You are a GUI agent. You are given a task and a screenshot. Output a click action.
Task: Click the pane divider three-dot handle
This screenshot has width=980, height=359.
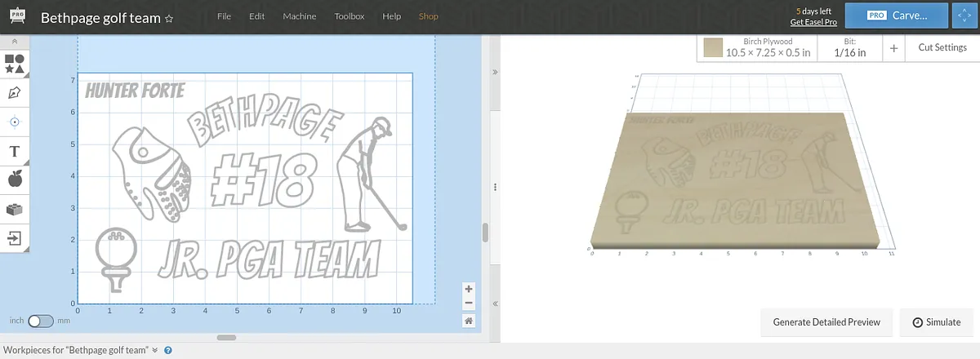496,188
